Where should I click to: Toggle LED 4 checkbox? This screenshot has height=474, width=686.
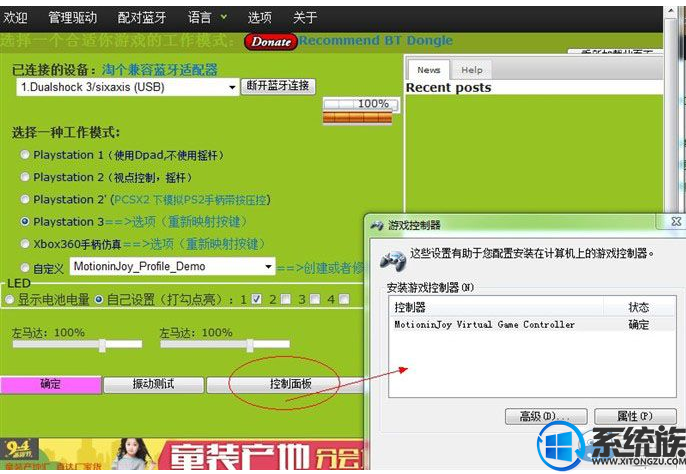pos(344,299)
